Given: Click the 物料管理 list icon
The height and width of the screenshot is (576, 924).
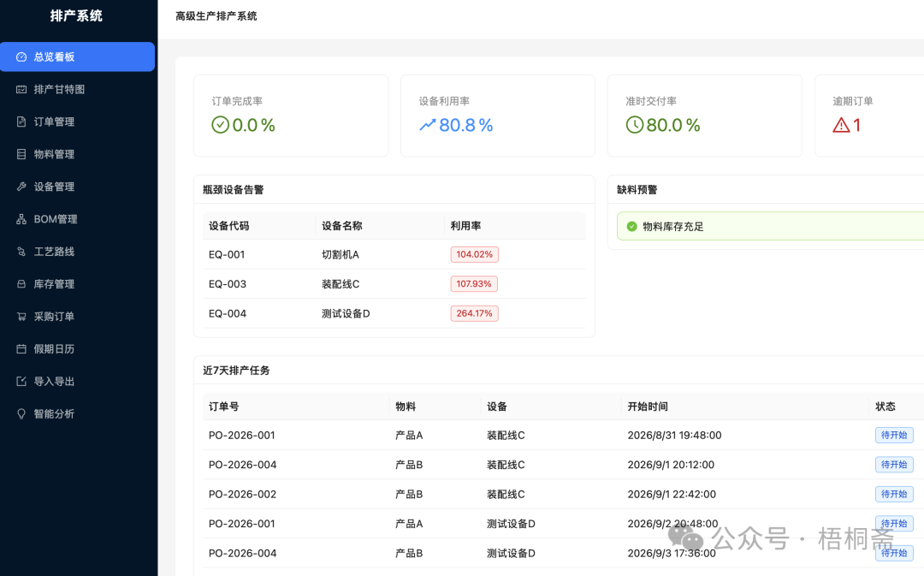Looking at the screenshot, I should coord(21,154).
